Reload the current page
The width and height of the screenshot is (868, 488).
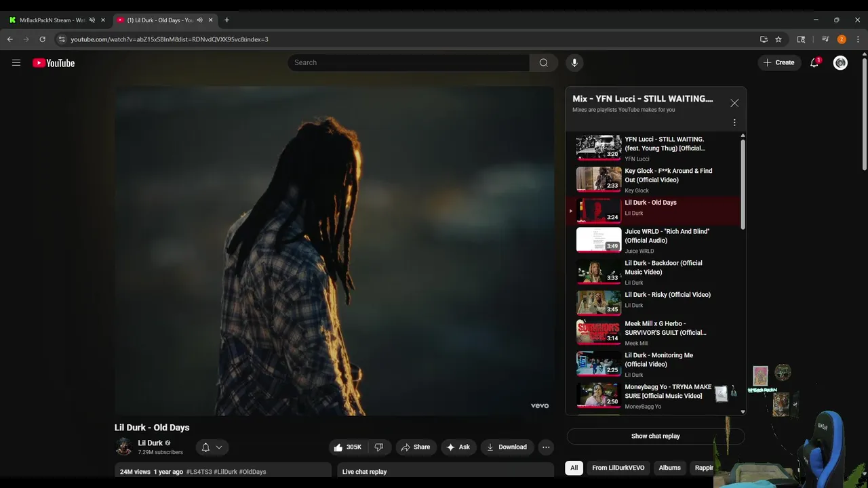coord(42,39)
